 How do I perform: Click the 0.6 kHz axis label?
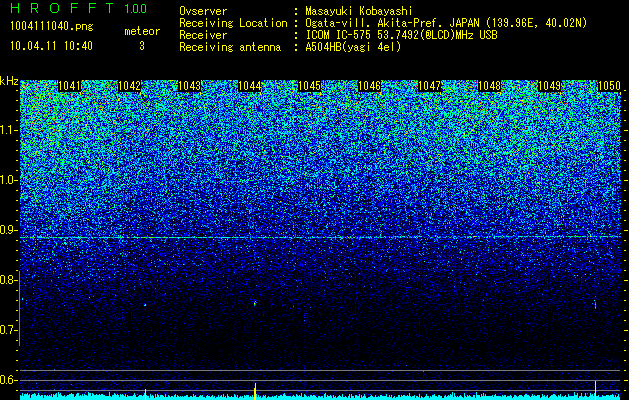[8, 380]
